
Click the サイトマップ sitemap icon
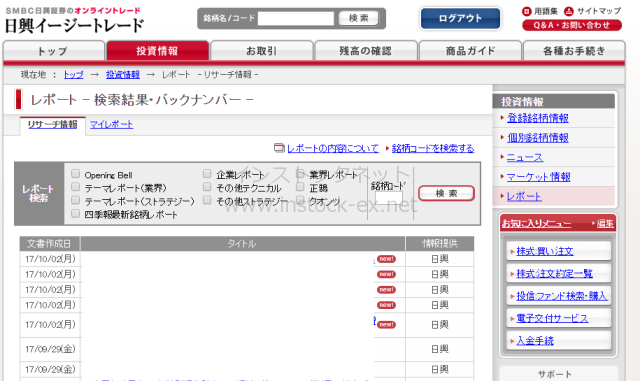569,11
